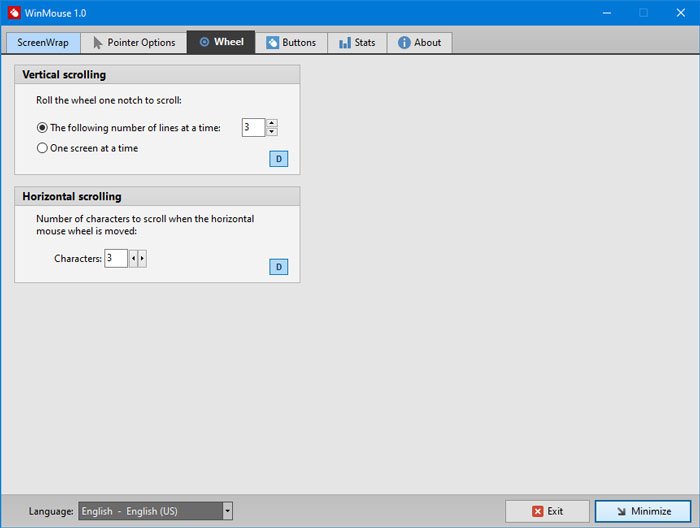The width and height of the screenshot is (700, 528).
Task: Open the About tab
Action: (420, 43)
